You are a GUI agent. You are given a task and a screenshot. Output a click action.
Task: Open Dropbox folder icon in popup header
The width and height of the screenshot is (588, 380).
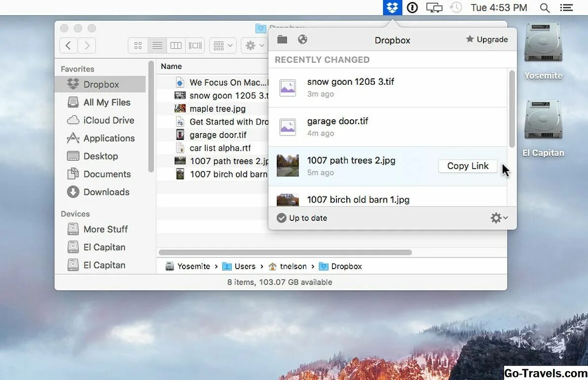[x=282, y=39]
